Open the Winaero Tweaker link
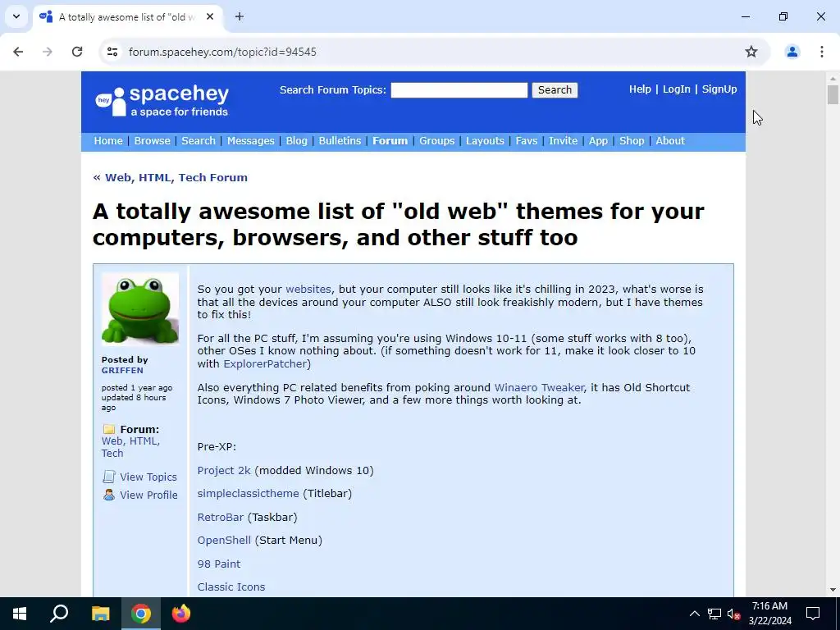This screenshot has height=630, width=840. click(539, 387)
